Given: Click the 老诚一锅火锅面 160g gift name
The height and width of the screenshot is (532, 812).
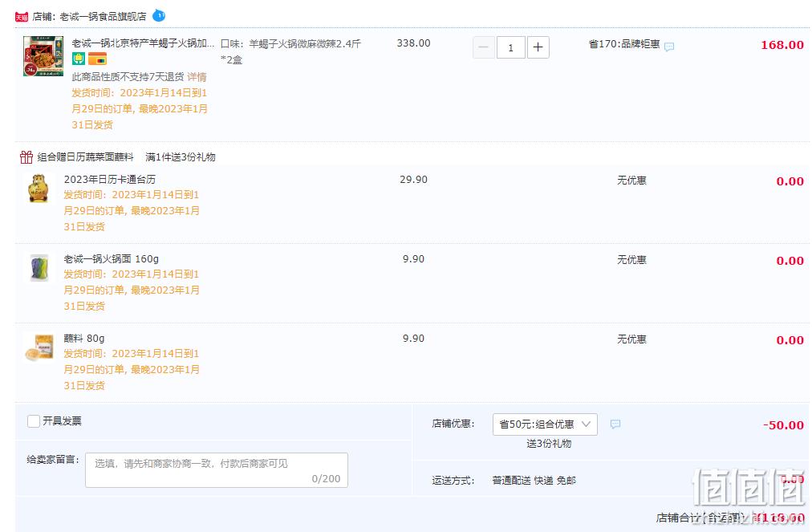Looking at the screenshot, I should point(112,258).
